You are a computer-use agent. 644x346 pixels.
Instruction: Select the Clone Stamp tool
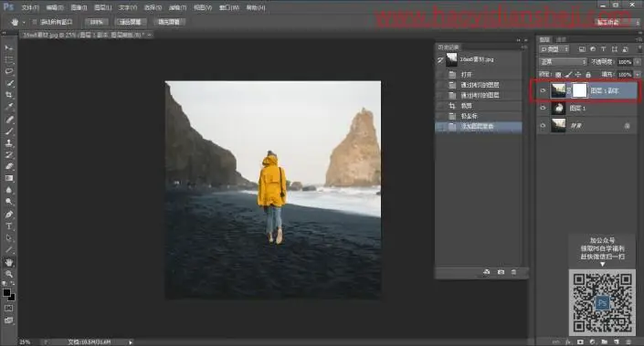[x=8, y=143]
